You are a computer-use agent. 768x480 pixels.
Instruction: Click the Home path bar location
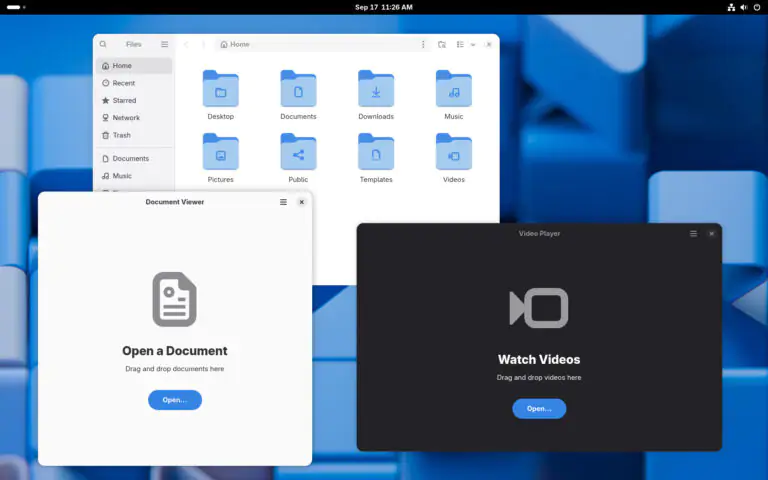coord(236,44)
